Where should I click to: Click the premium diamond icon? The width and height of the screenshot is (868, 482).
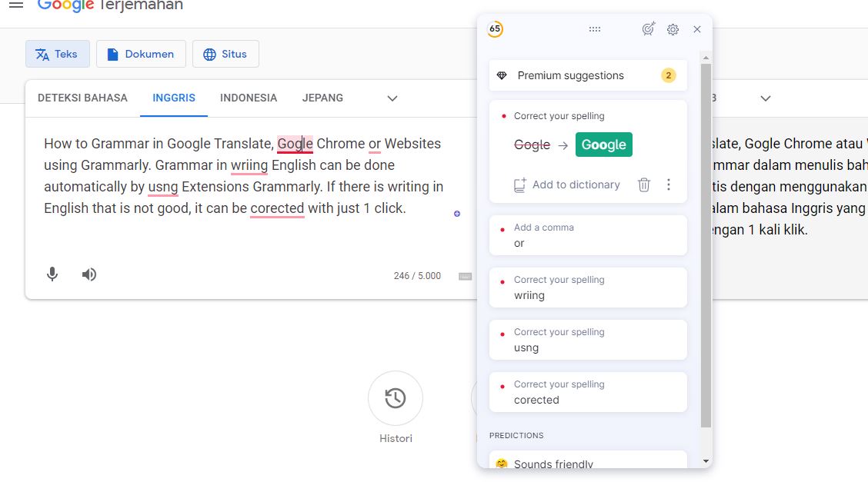502,75
